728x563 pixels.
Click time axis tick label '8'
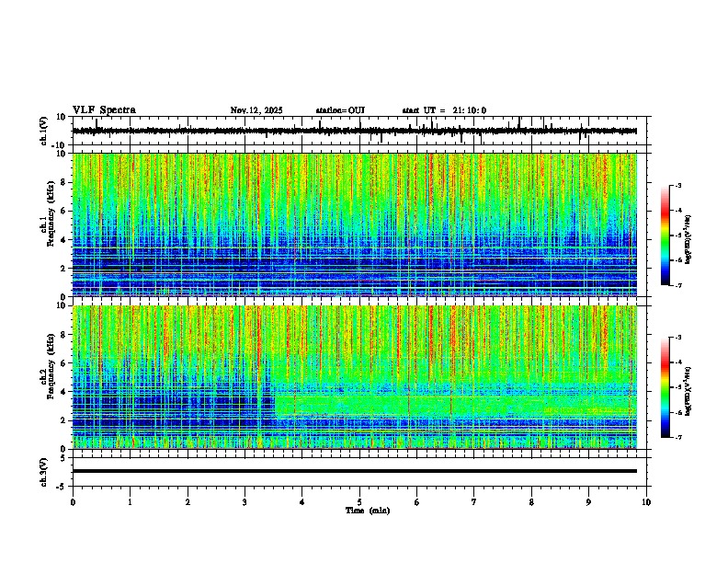(531, 502)
